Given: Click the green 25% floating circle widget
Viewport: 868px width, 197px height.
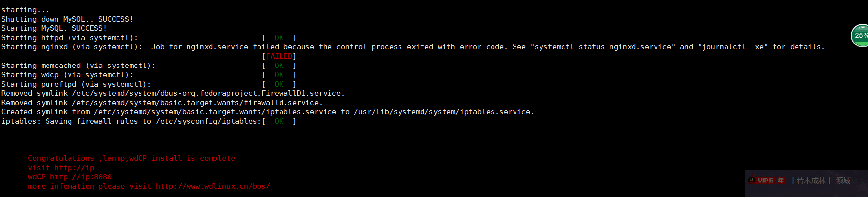Looking at the screenshot, I should point(860,36).
